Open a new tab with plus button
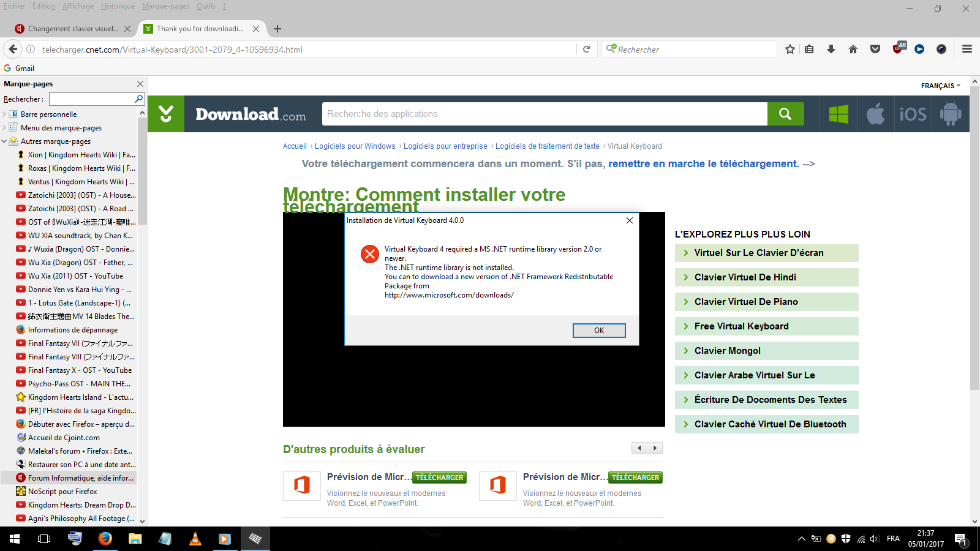The image size is (980, 551). click(x=277, y=29)
